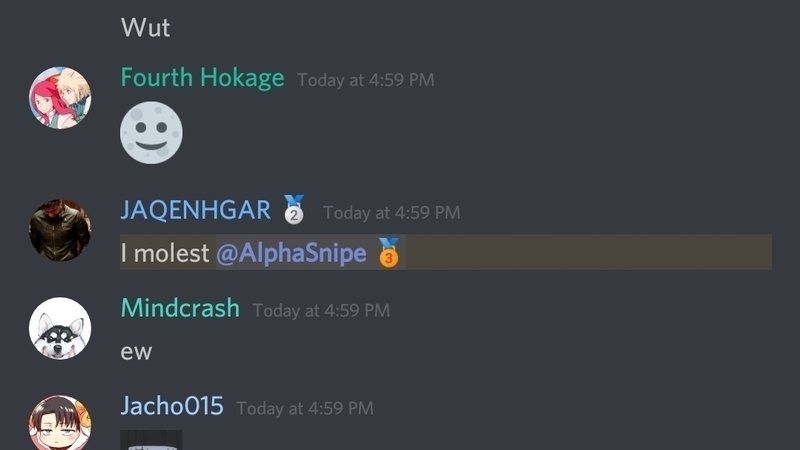
Task: Click JAQENHGAR's dark jacket avatar
Action: pos(60,230)
